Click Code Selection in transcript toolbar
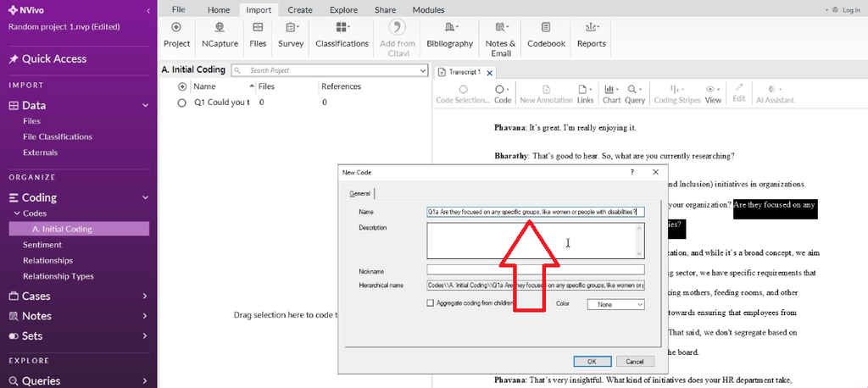Image resolution: width=868 pixels, height=388 pixels. click(463, 94)
